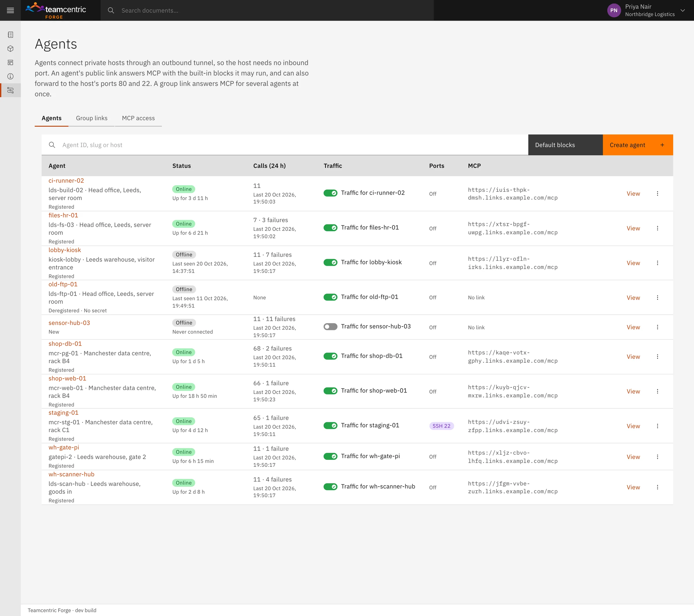Switch off traffic for wh-gate-pi

tap(330, 456)
